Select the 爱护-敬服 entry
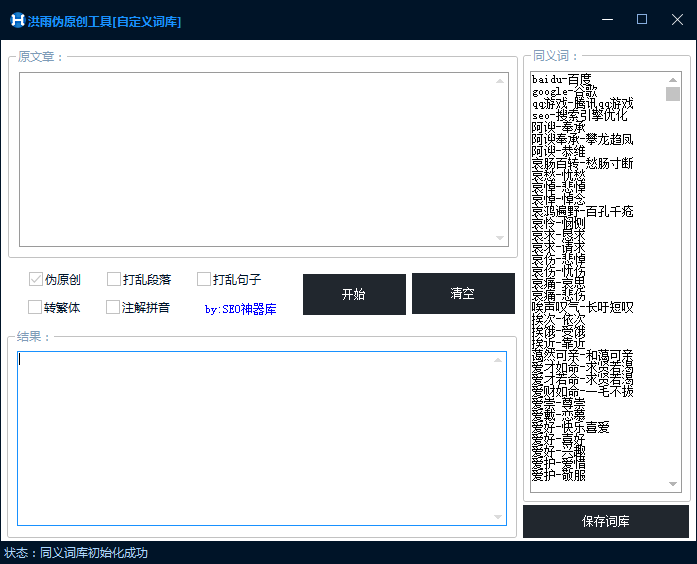 pos(558,476)
